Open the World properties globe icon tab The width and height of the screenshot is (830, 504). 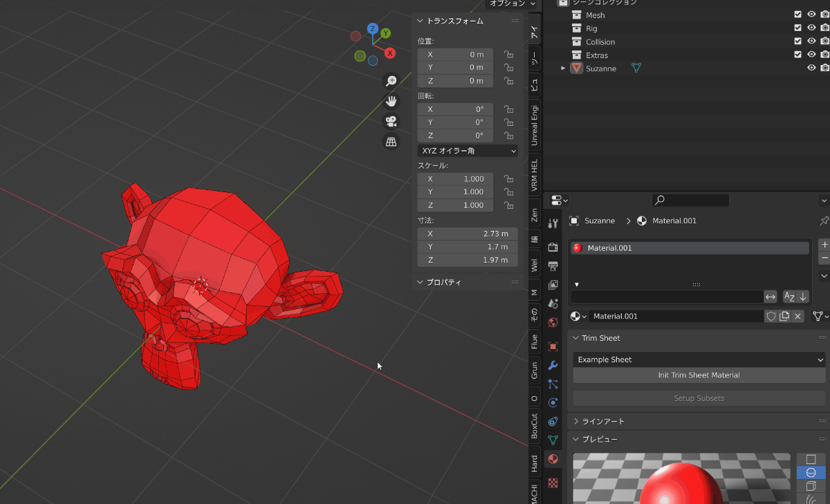coord(553,322)
